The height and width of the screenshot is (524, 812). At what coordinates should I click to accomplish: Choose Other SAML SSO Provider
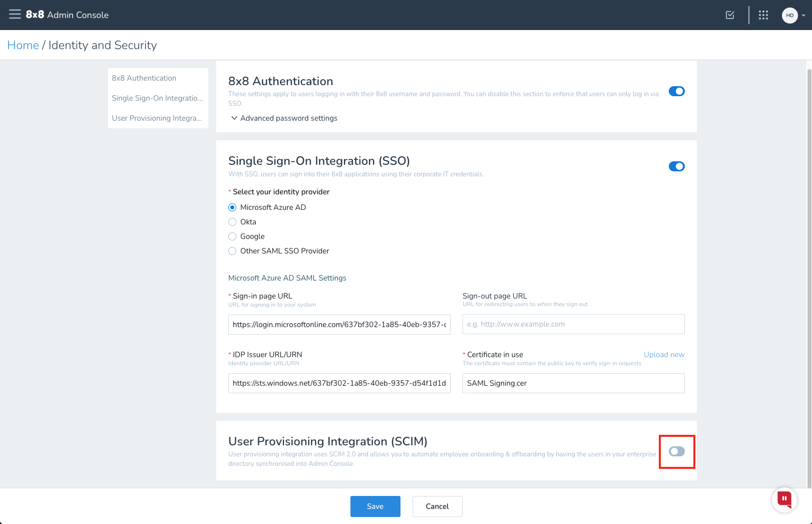(x=232, y=251)
